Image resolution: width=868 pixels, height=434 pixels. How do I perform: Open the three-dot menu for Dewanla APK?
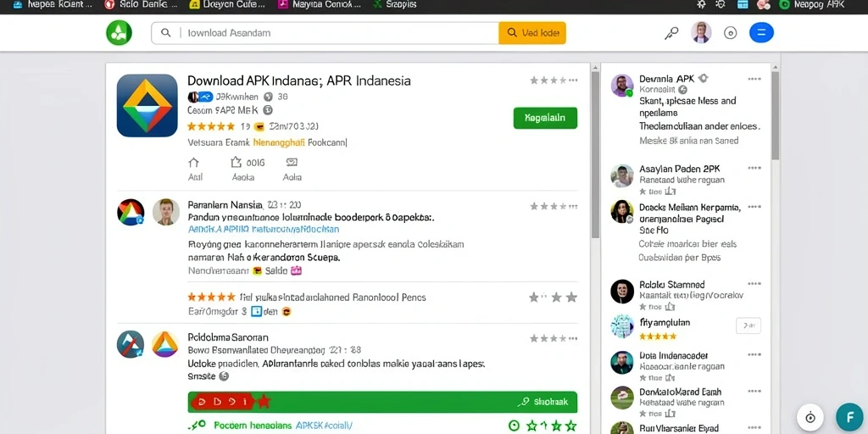pyautogui.click(x=754, y=79)
